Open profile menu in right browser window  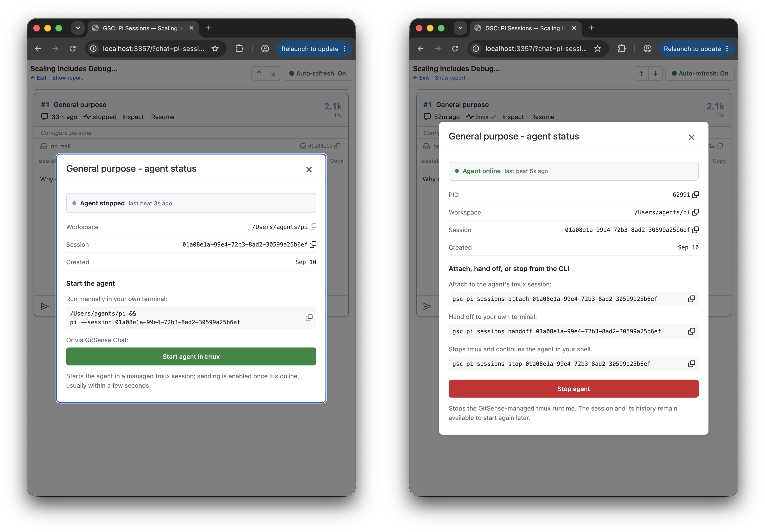click(647, 49)
